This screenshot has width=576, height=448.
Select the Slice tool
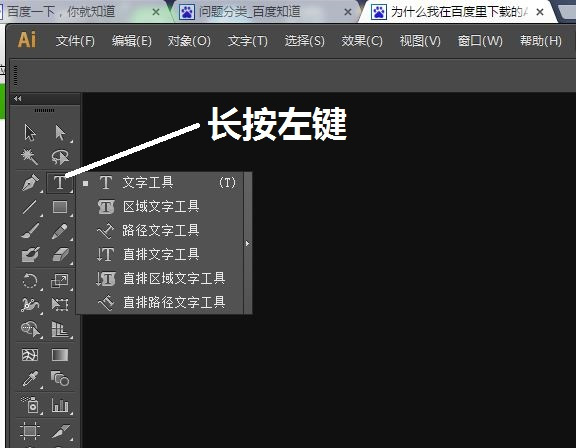tap(60, 431)
